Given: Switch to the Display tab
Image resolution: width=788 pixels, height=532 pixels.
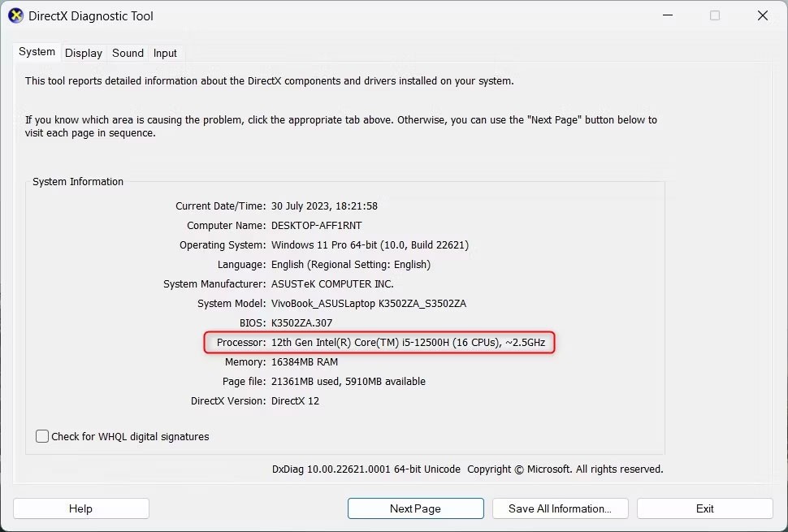Looking at the screenshot, I should point(84,53).
